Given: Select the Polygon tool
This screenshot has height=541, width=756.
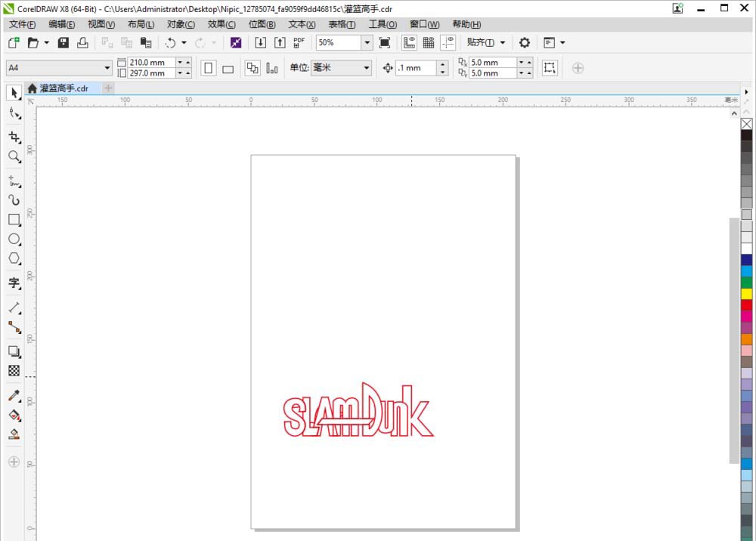Looking at the screenshot, I should (x=14, y=258).
